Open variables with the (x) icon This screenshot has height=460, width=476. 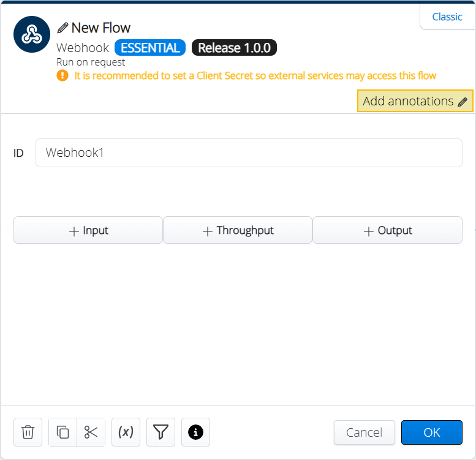click(126, 432)
